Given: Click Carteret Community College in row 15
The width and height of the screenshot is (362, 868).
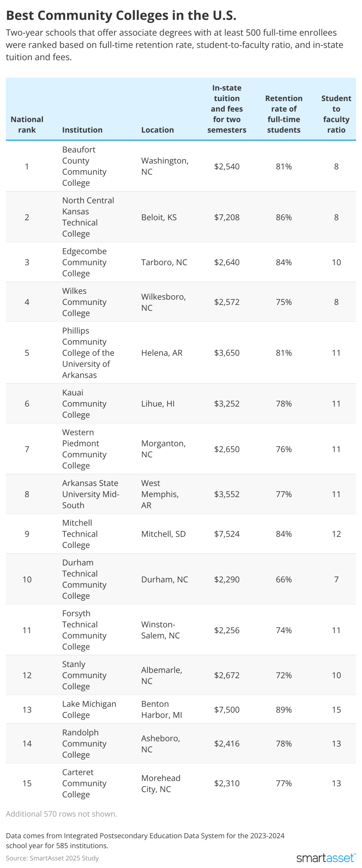Looking at the screenshot, I should (x=84, y=783).
